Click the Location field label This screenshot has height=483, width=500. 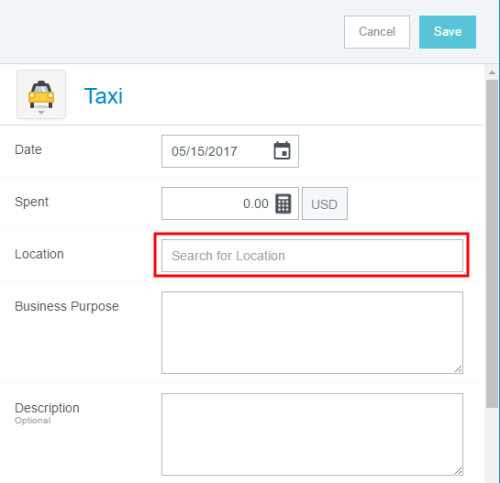[39, 254]
